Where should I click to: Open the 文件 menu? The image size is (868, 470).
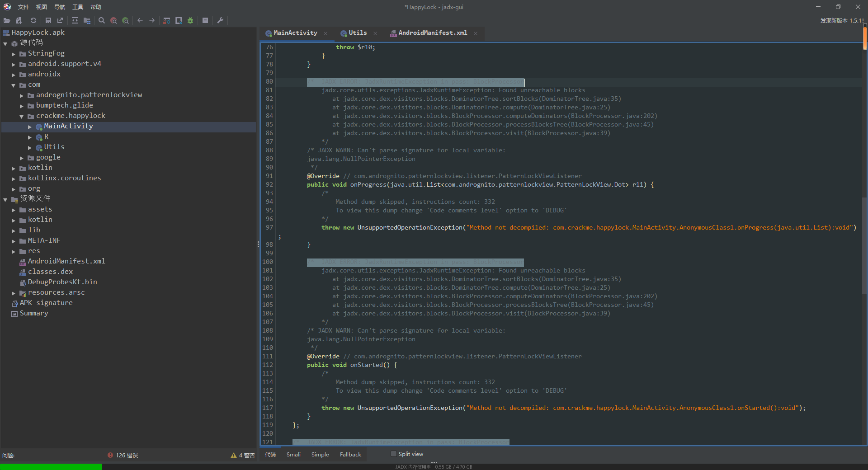click(x=24, y=7)
